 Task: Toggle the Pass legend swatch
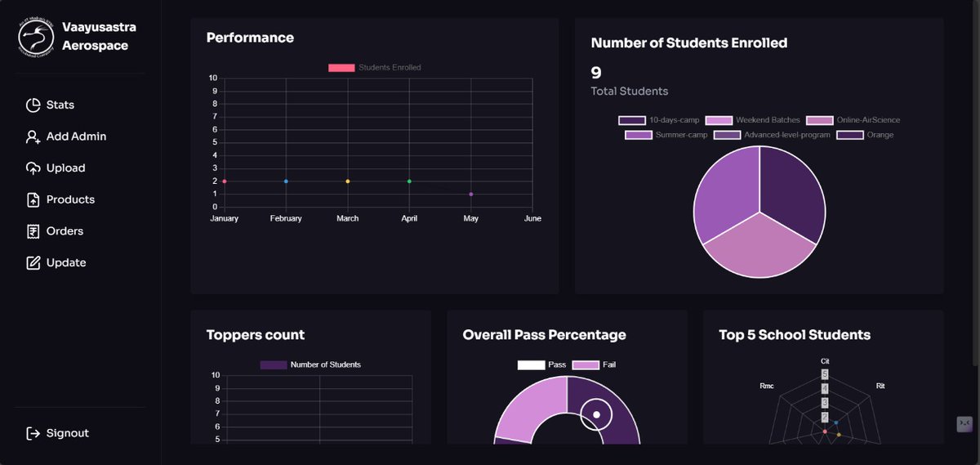(531, 364)
